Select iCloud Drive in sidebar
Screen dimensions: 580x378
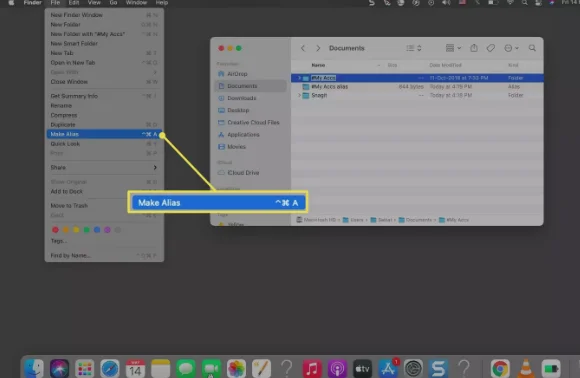point(250,173)
